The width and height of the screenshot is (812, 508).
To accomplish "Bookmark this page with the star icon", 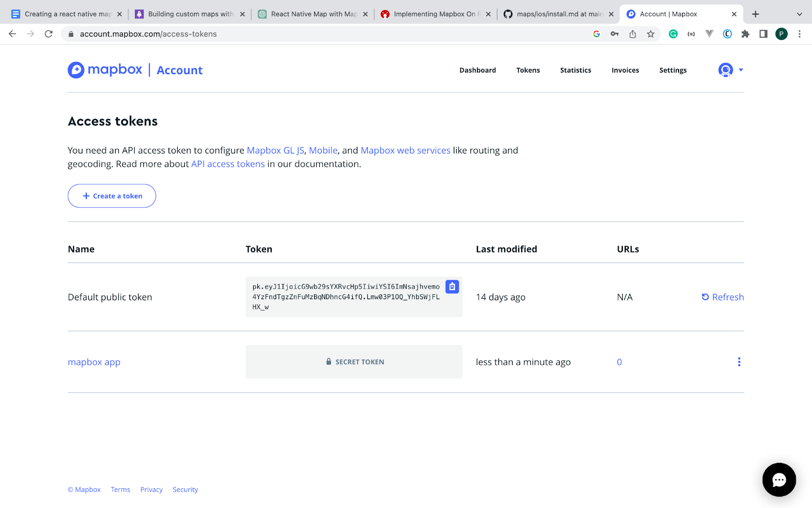I will pos(651,34).
